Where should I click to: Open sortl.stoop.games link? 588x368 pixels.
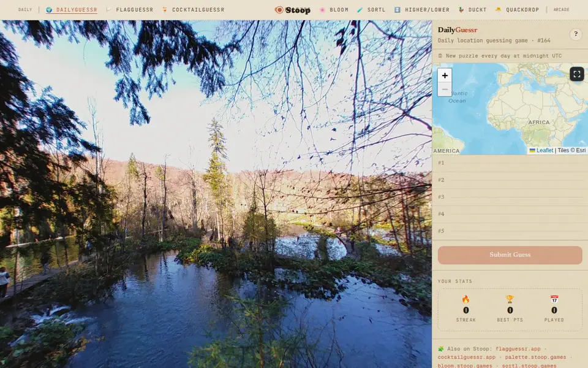(x=529, y=366)
